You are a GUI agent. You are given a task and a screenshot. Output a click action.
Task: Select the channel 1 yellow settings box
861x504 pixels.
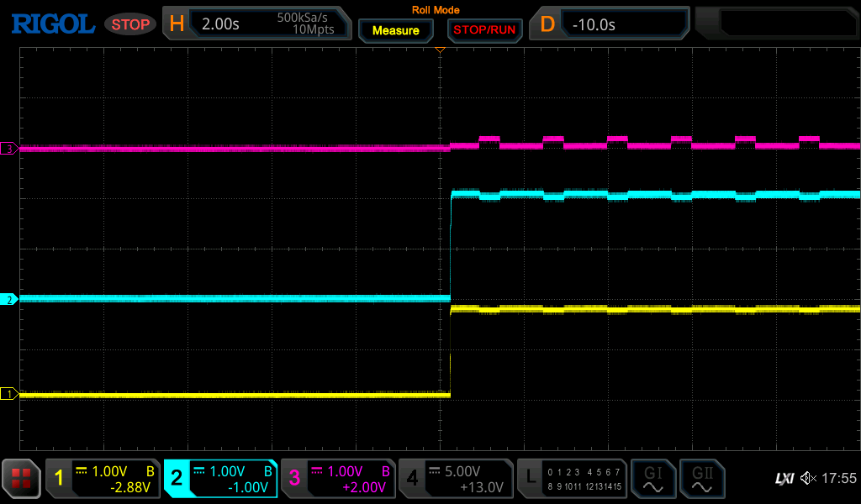point(103,478)
